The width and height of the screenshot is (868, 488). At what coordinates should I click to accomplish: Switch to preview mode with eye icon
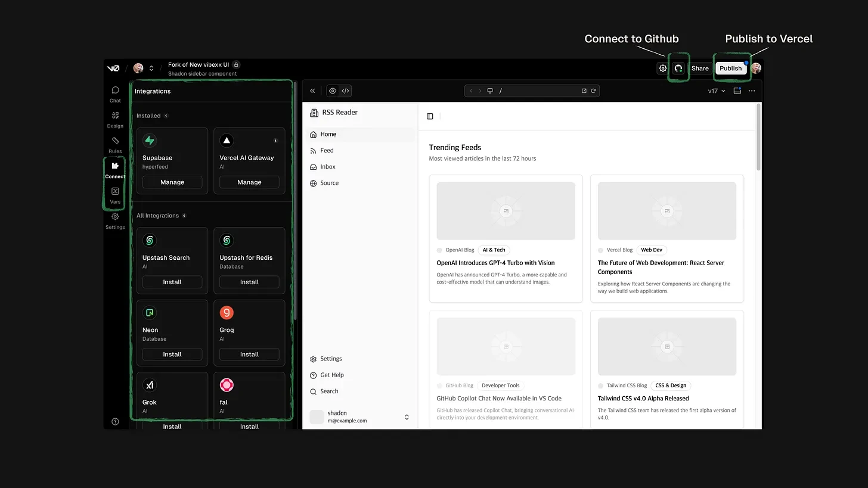[333, 91]
